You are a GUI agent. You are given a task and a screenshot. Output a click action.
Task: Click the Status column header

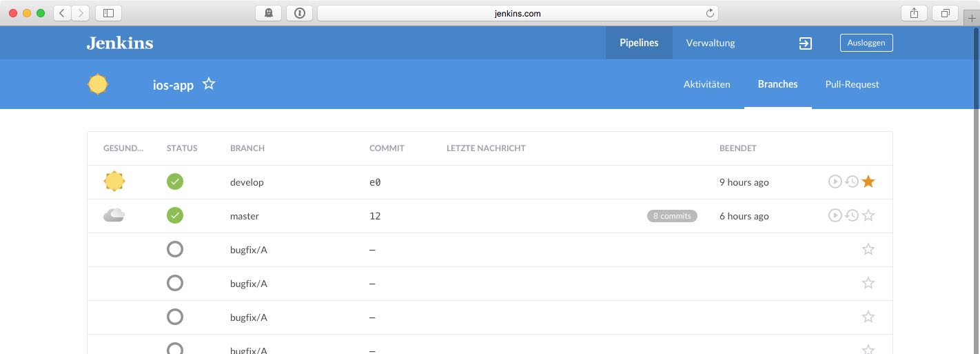click(x=182, y=148)
